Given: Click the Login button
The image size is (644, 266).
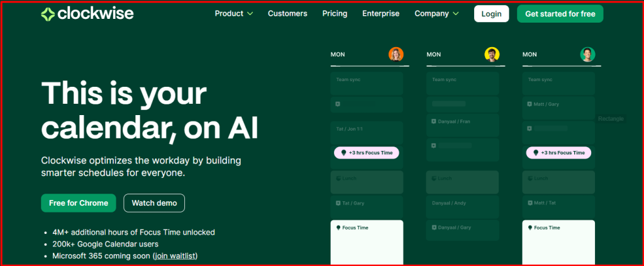Looking at the screenshot, I should [491, 14].
